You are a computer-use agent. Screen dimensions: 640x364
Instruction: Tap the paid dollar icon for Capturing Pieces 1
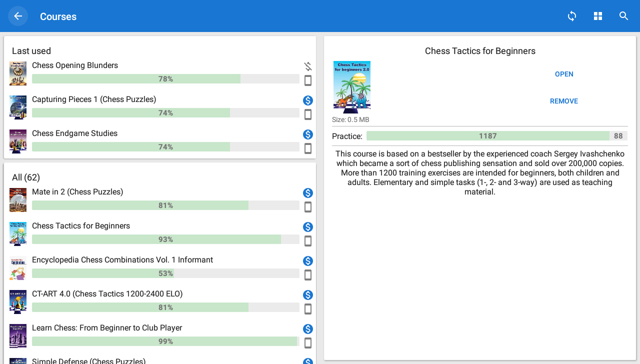(x=308, y=100)
